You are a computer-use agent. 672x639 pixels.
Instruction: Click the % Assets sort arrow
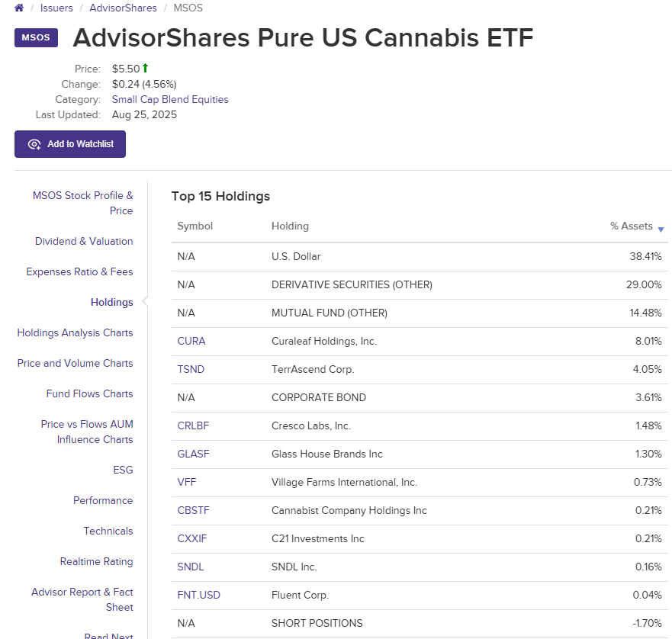[661, 229]
